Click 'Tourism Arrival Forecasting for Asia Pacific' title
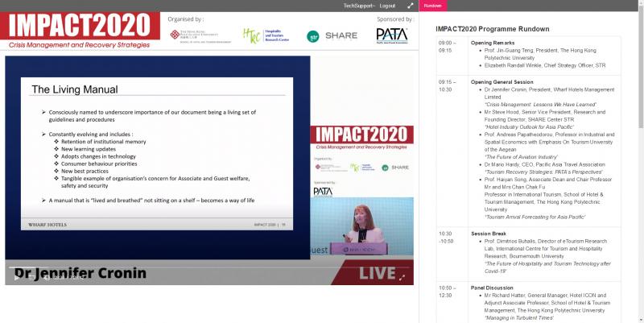Viewport: 644px width, 323px height. pos(535,217)
